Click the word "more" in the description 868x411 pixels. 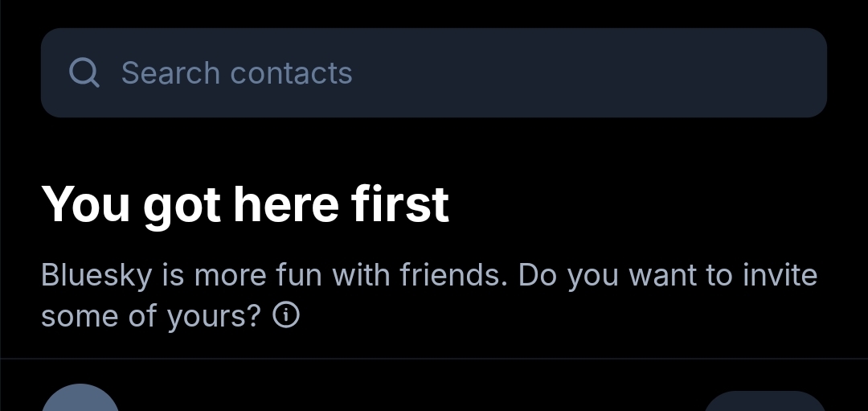pyautogui.click(x=229, y=276)
